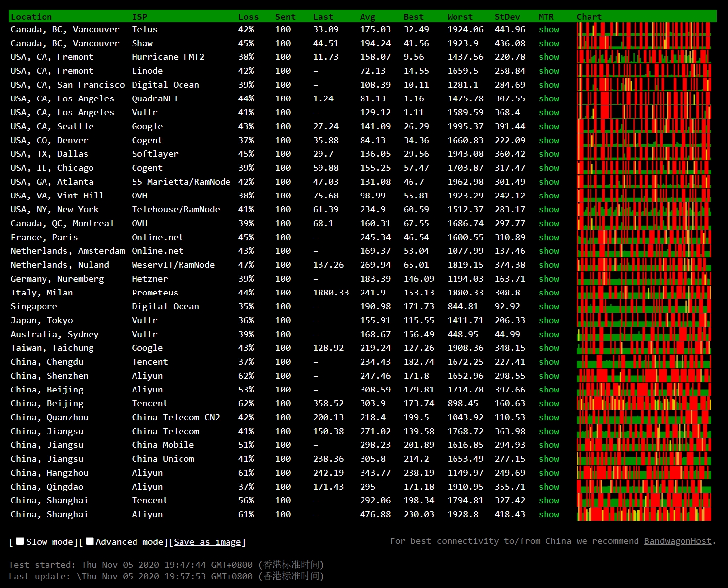728x588 pixels.
Task: Click the 'Last update' timestamp line
Action: 167,576
